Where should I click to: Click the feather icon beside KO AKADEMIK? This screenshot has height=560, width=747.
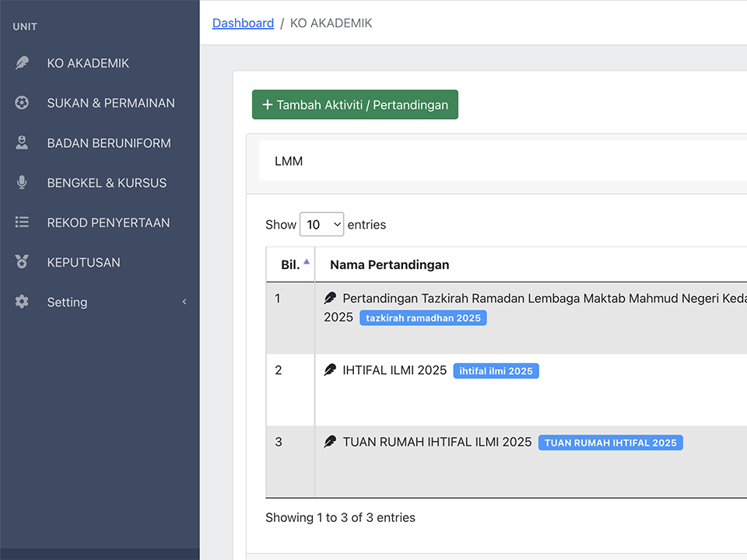tap(22, 63)
